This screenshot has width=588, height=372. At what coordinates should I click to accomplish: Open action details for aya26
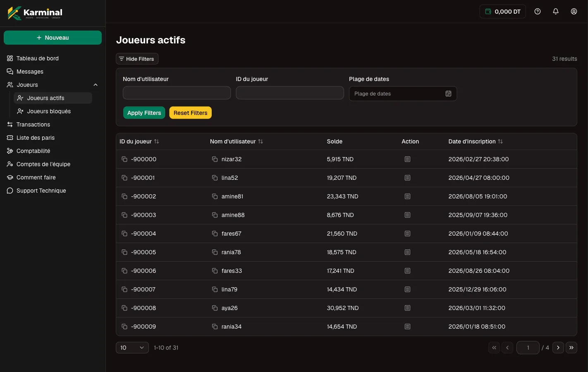click(x=407, y=308)
